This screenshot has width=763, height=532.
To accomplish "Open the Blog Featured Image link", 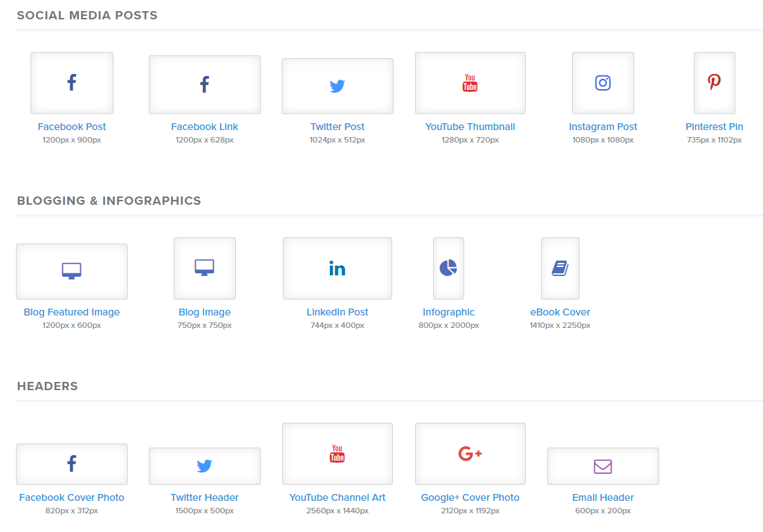I will [x=72, y=312].
